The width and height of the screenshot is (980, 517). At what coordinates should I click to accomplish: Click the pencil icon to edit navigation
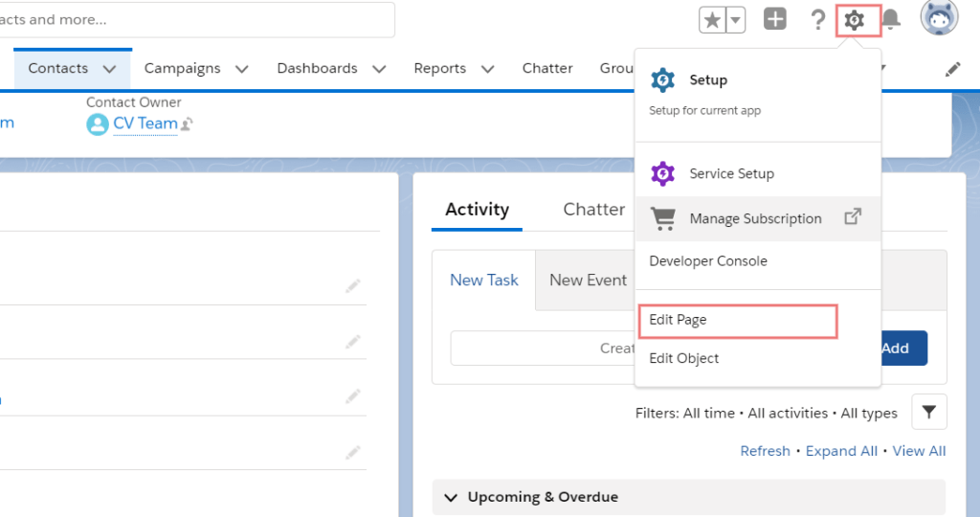tap(953, 69)
